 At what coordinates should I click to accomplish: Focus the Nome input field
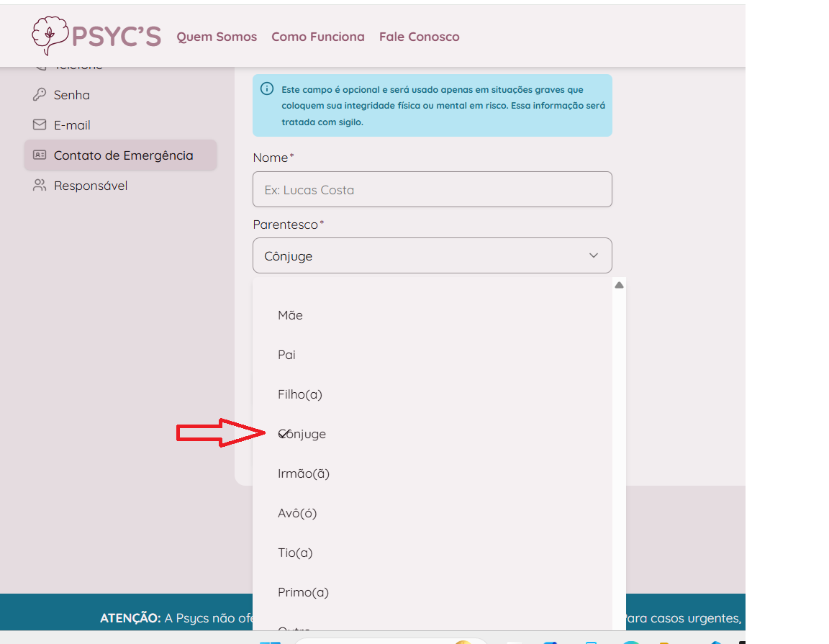[x=432, y=190]
